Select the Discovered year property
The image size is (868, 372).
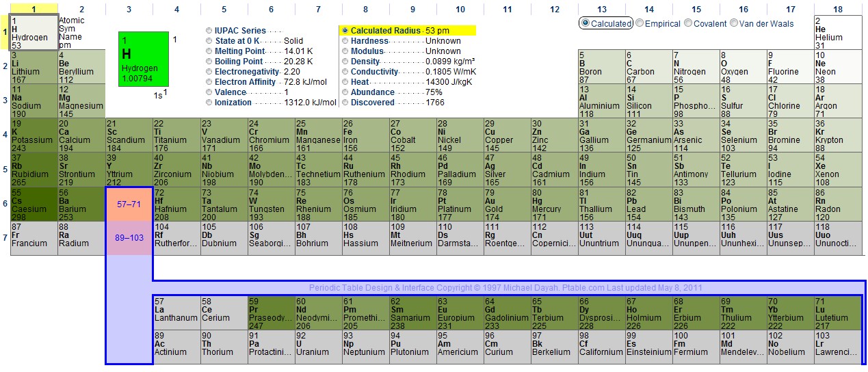point(345,103)
